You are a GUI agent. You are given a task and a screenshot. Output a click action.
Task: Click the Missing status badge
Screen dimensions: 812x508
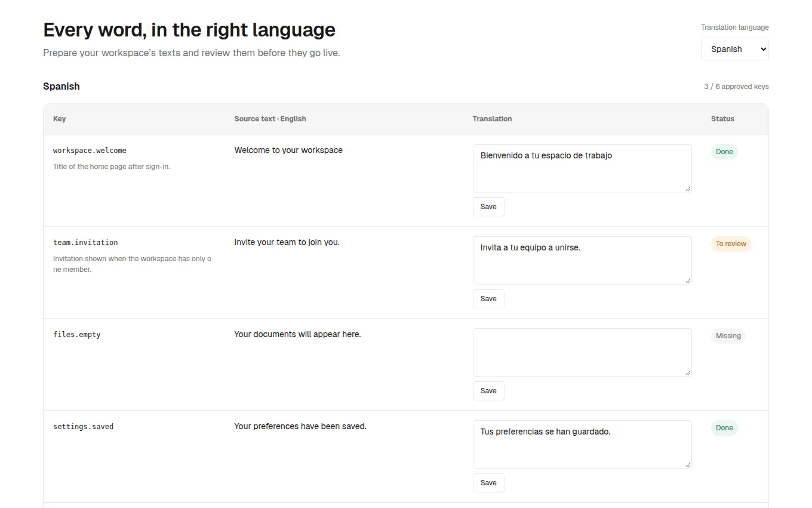(728, 336)
